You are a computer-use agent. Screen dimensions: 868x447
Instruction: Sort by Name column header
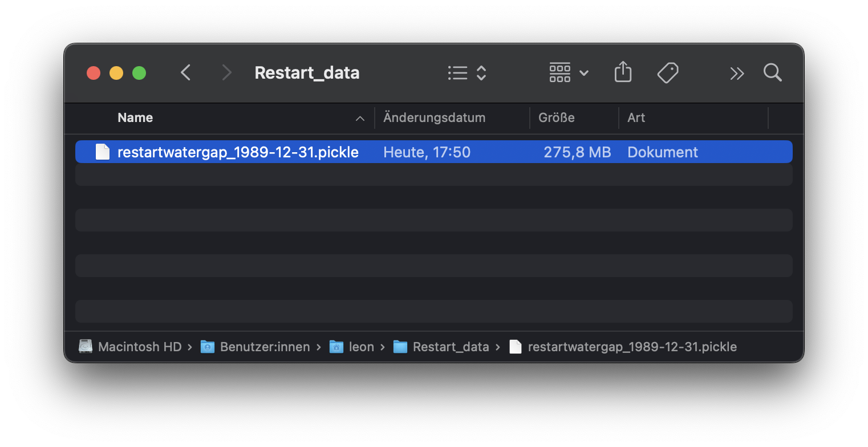point(135,118)
